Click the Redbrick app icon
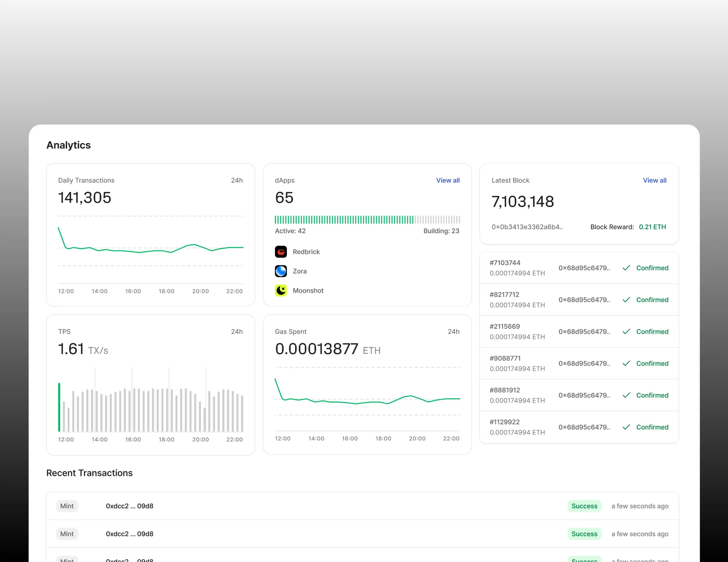 pyautogui.click(x=281, y=252)
